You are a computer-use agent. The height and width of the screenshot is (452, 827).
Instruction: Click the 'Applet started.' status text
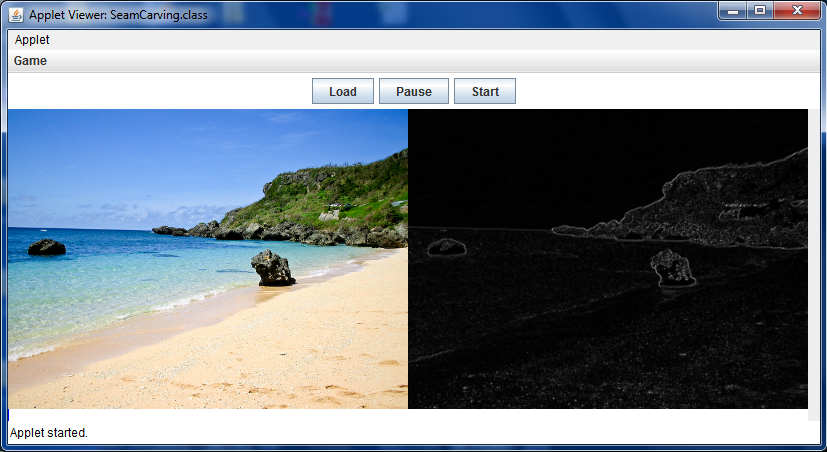pyautogui.click(x=49, y=433)
